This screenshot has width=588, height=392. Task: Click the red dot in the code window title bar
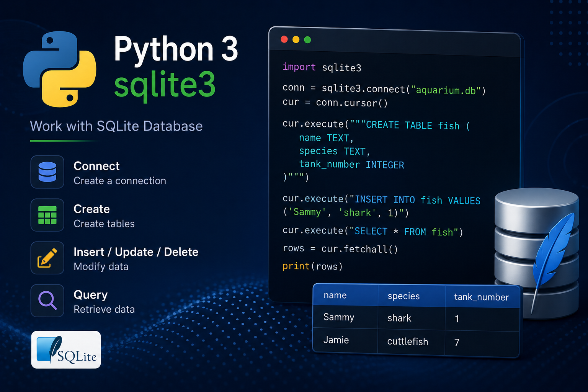point(284,39)
